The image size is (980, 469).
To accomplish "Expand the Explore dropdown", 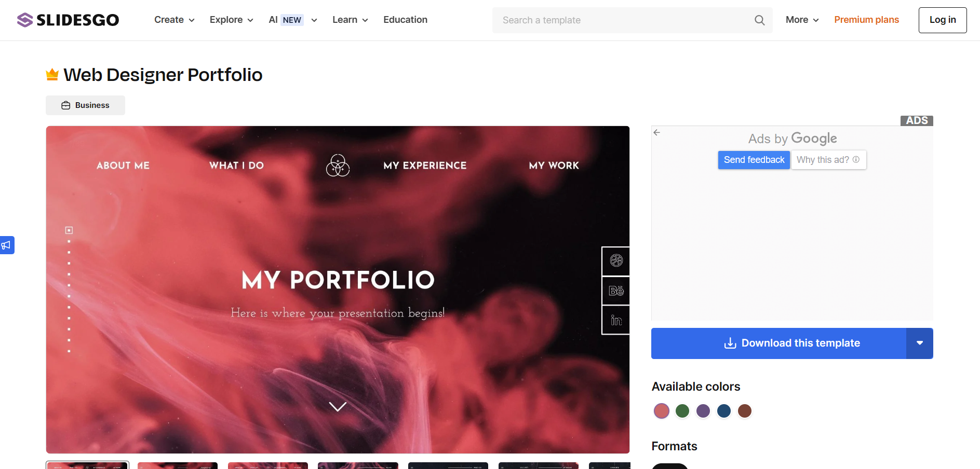I will tap(232, 20).
